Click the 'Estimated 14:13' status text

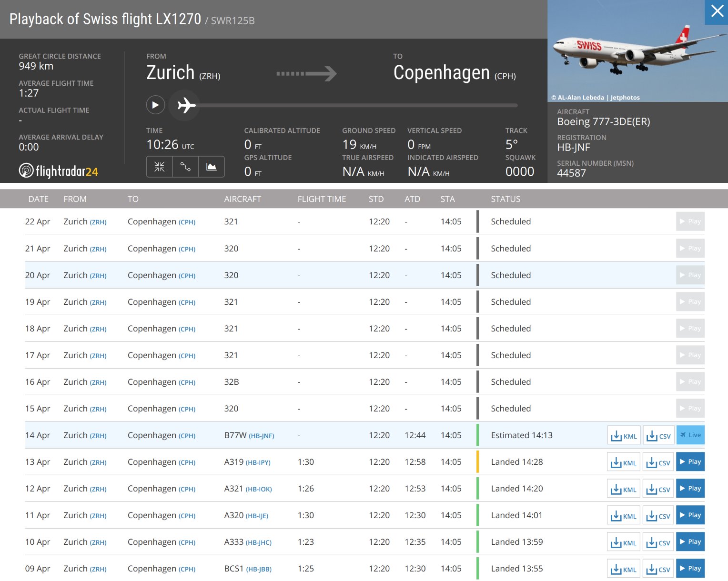[522, 435]
